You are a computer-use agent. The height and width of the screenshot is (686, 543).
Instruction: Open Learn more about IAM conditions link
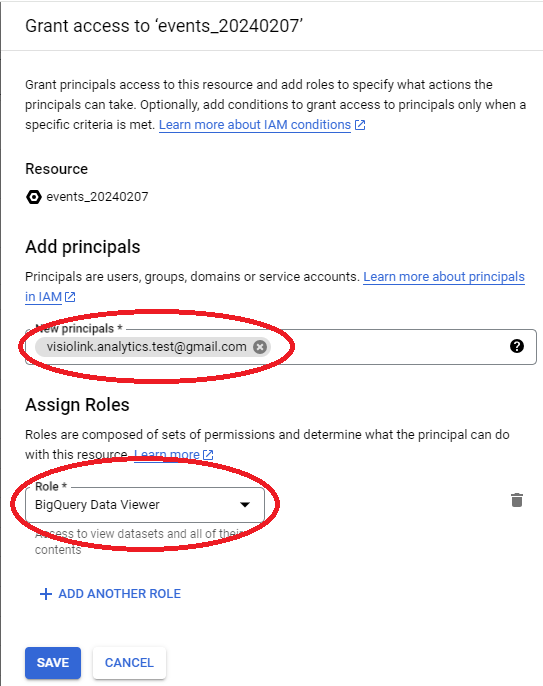point(255,125)
